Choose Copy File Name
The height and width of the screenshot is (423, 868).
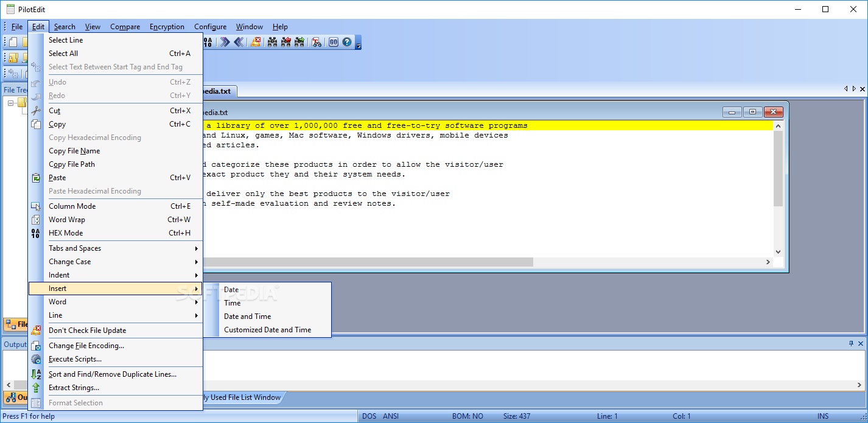coord(116,151)
